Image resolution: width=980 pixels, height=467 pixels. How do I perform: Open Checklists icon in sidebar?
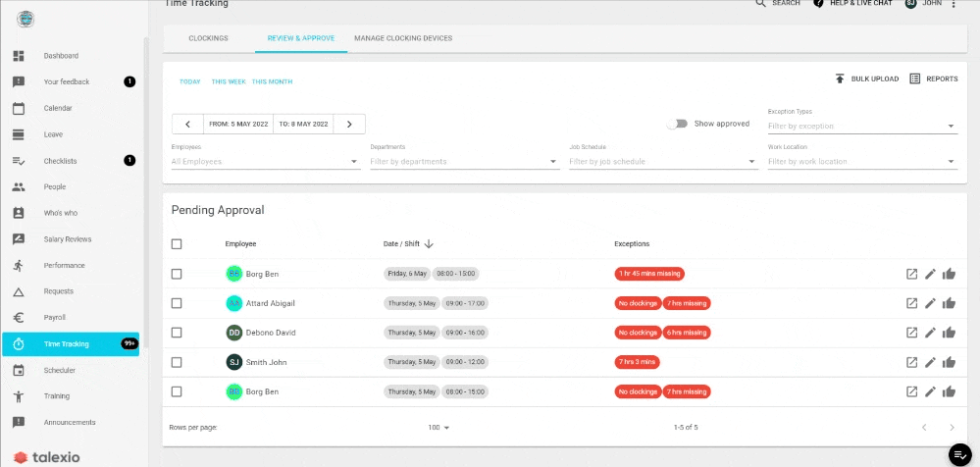click(18, 161)
